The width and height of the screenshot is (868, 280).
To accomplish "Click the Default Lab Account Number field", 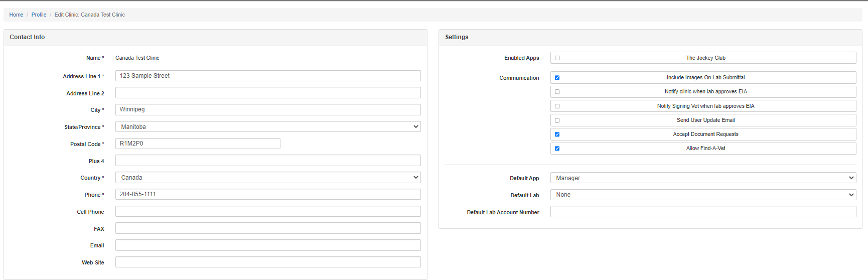I will pyautogui.click(x=703, y=212).
